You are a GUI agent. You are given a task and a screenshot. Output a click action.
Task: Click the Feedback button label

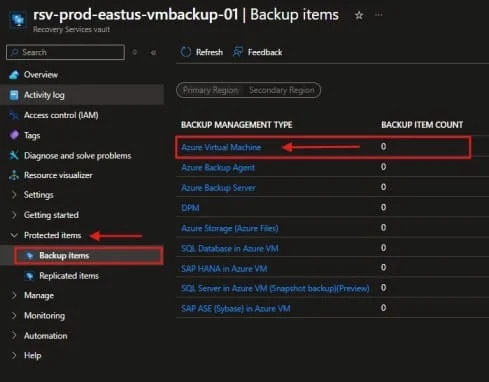pyautogui.click(x=265, y=52)
